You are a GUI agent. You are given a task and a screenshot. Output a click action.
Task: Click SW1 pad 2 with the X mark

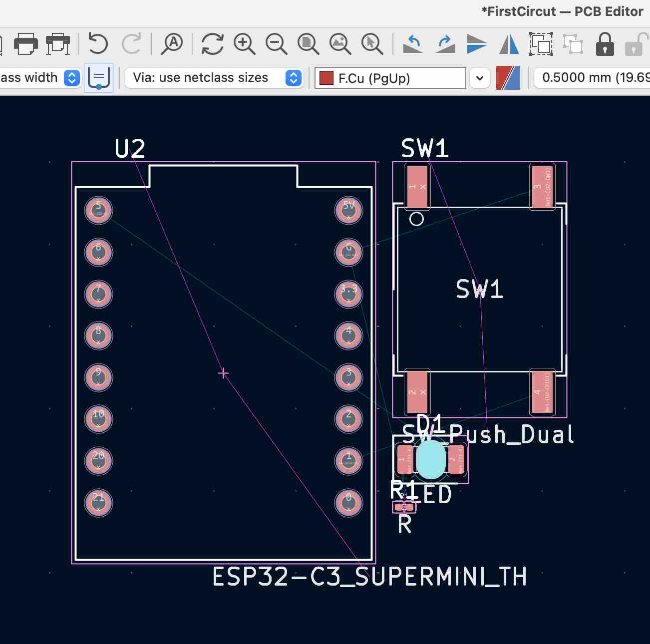tap(417, 392)
